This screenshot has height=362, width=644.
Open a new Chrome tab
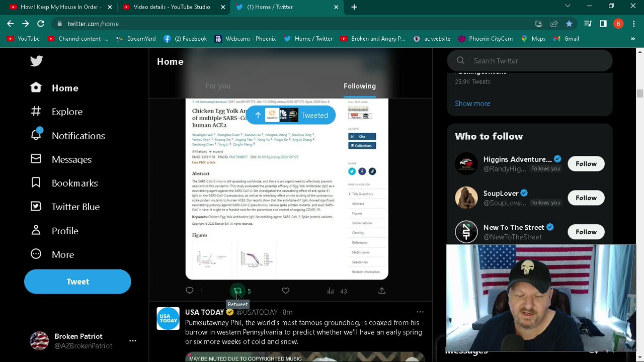click(354, 7)
